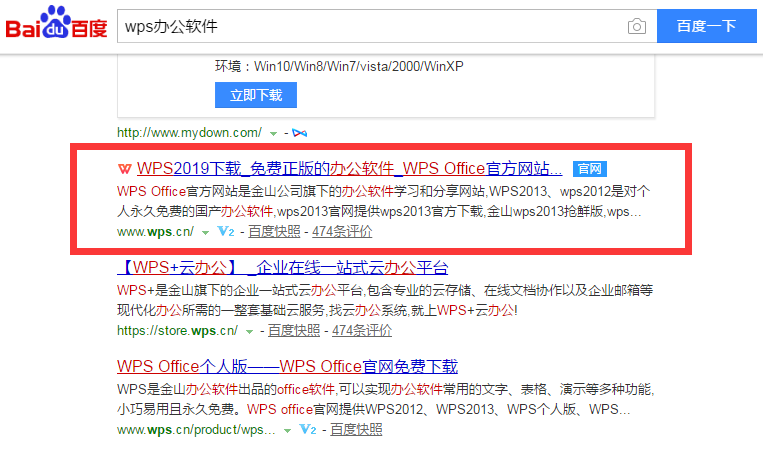Open 百度快照 for WPS Office个人版 result
The image size is (763, 450).
(x=356, y=430)
